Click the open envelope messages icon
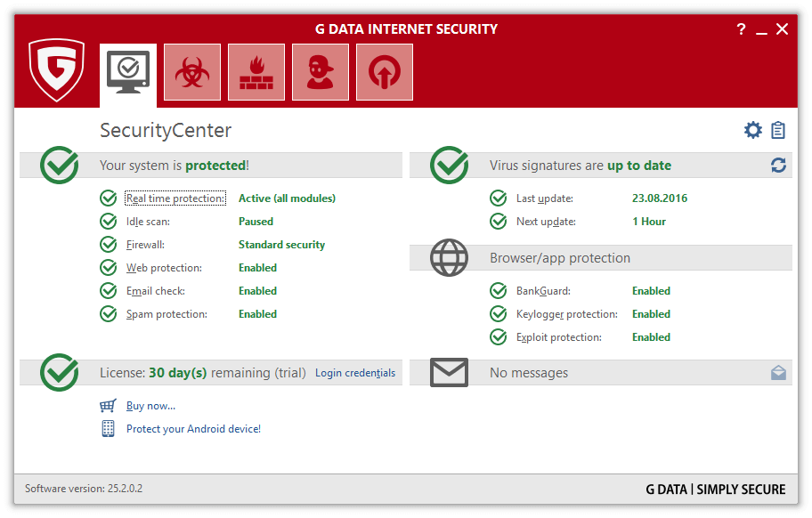Viewport: 812px width, 518px height. pyautogui.click(x=778, y=373)
